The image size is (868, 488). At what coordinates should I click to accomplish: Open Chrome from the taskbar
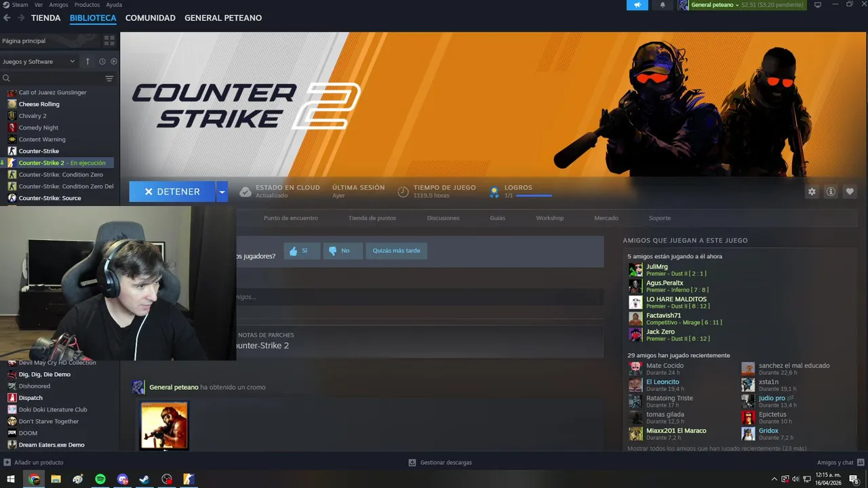coord(34,479)
